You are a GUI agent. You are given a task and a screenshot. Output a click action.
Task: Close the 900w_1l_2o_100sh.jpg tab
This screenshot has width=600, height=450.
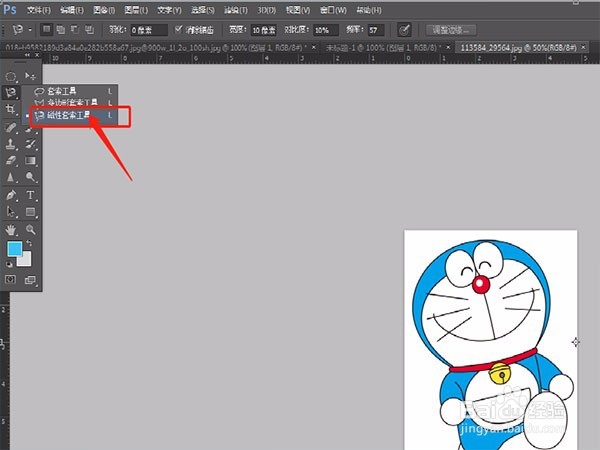(x=314, y=47)
